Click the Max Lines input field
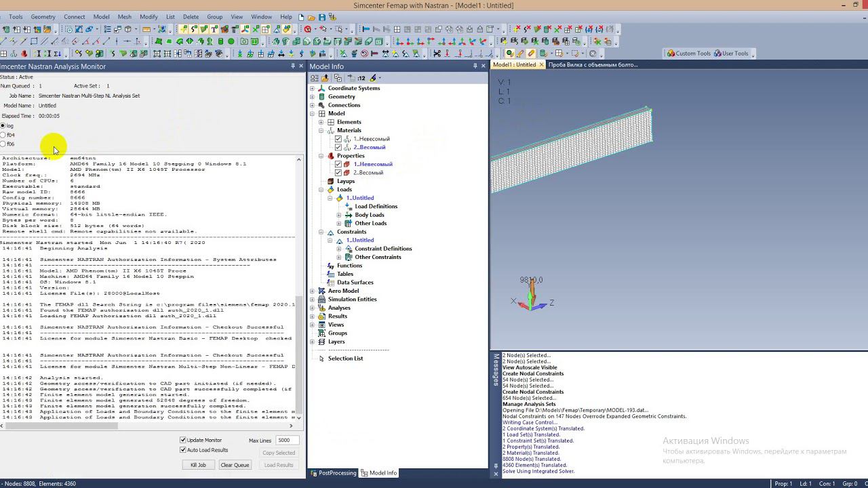This screenshot has height=488, width=868. click(x=287, y=441)
